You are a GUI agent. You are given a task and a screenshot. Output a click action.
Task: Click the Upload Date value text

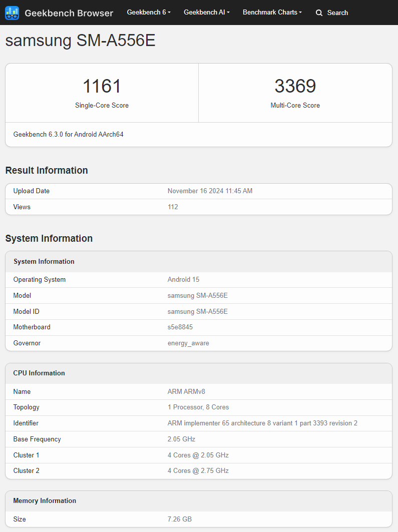click(x=210, y=191)
